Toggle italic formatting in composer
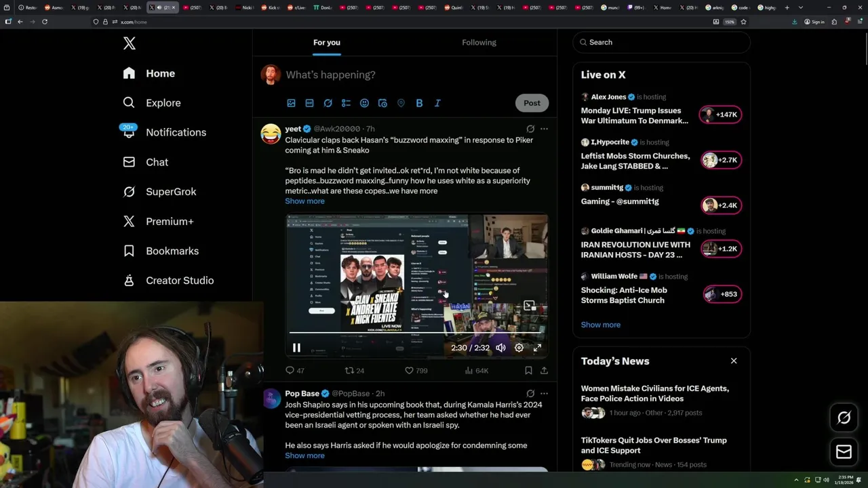This screenshot has height=488, width=868. click(x=437, y=103)
